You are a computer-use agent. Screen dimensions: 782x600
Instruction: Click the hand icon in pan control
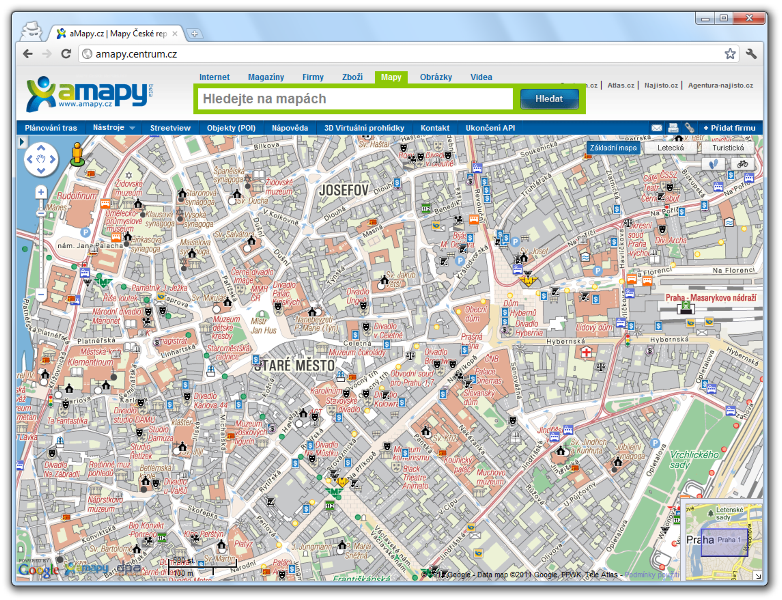[41, 160]
